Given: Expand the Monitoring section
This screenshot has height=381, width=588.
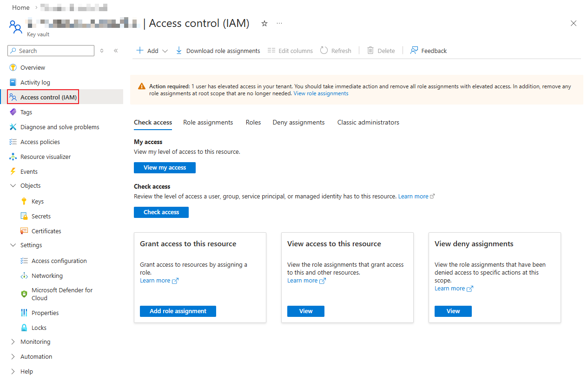Looking at the screenshot, I should (x=13, y=342).
